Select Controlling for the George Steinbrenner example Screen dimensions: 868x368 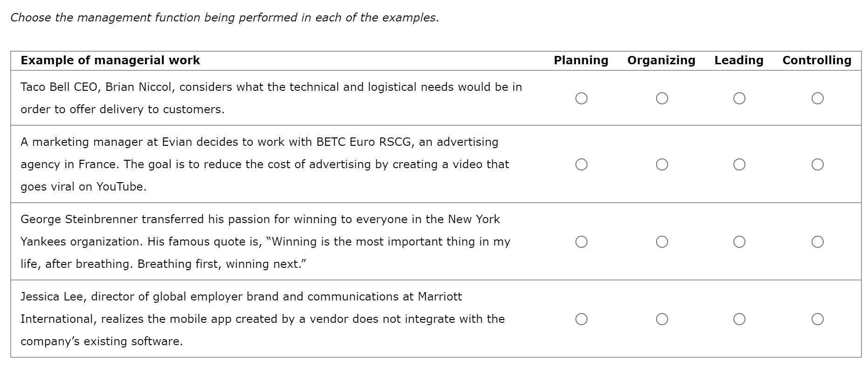(817, 241)
